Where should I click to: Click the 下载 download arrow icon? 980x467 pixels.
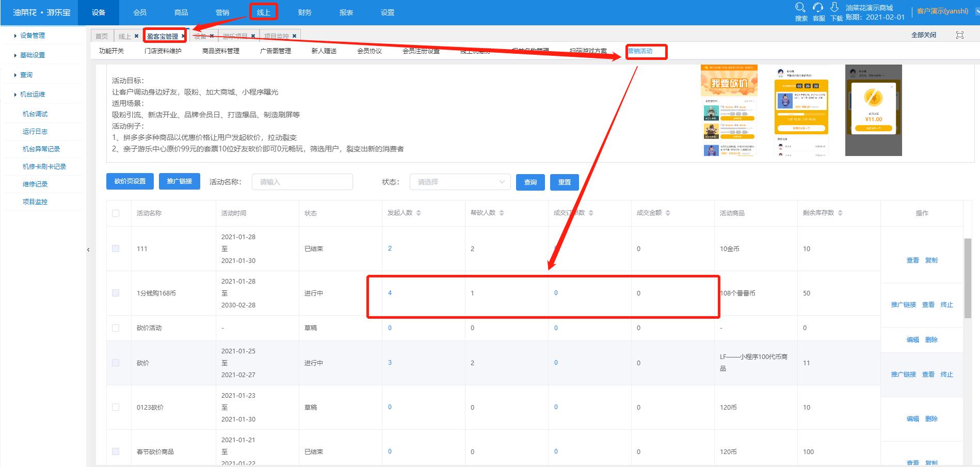pos(834,7)
